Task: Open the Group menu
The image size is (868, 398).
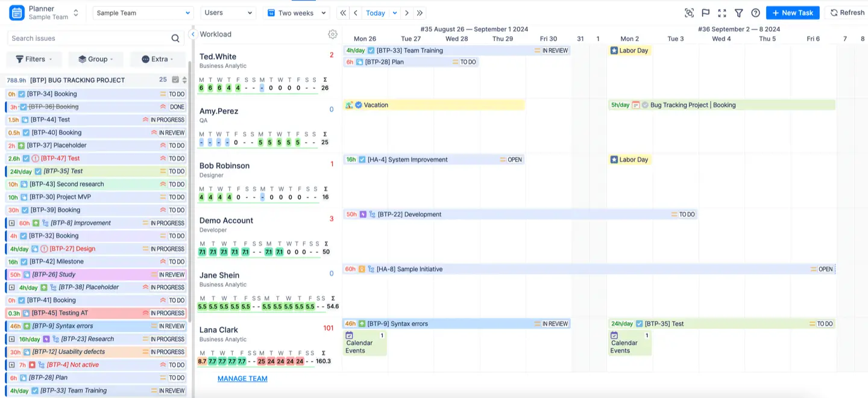Action: pos(95,59)
